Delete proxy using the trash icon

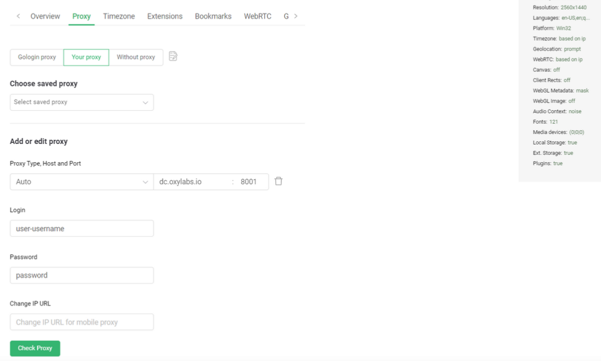(x=278, y=181)
